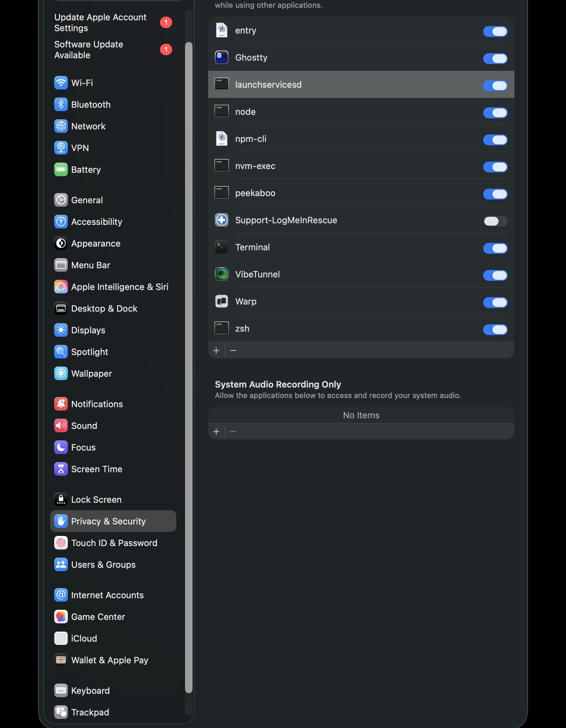Add app to screen recording list
The image size is (566, 728).
click(x=216, y=351)
